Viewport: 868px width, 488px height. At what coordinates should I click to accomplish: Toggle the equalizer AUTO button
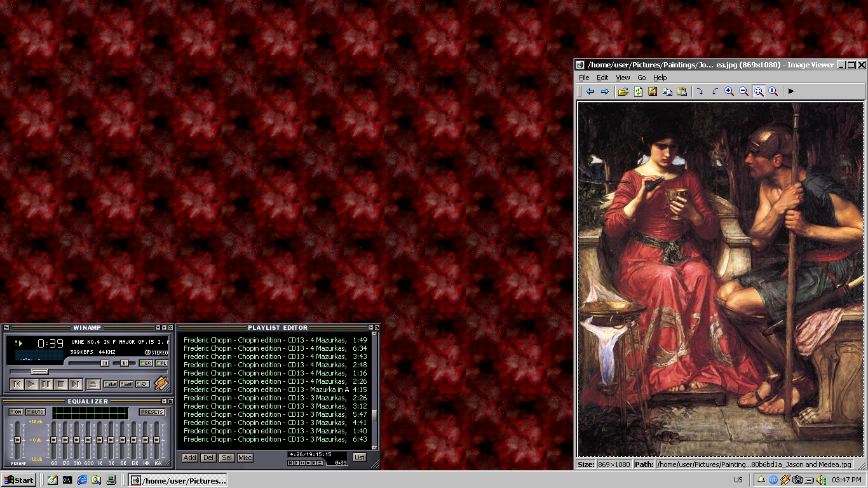pos(35,412)
